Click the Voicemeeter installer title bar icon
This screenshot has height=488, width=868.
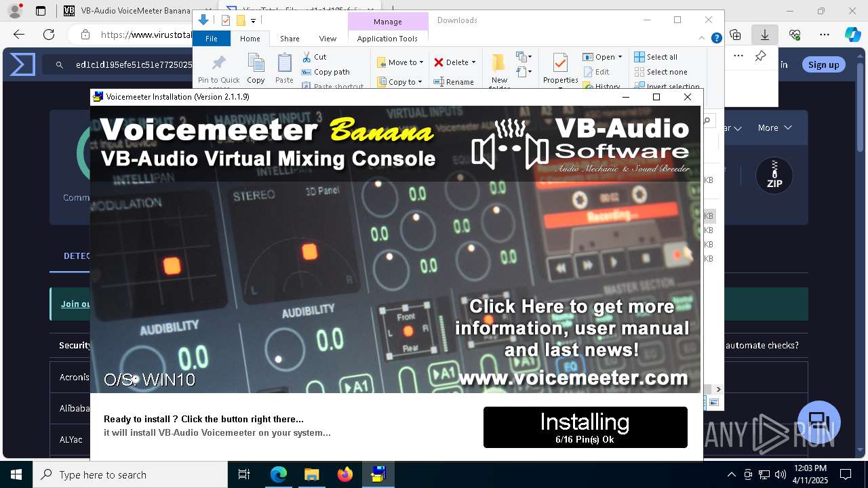tap(98, 97)
